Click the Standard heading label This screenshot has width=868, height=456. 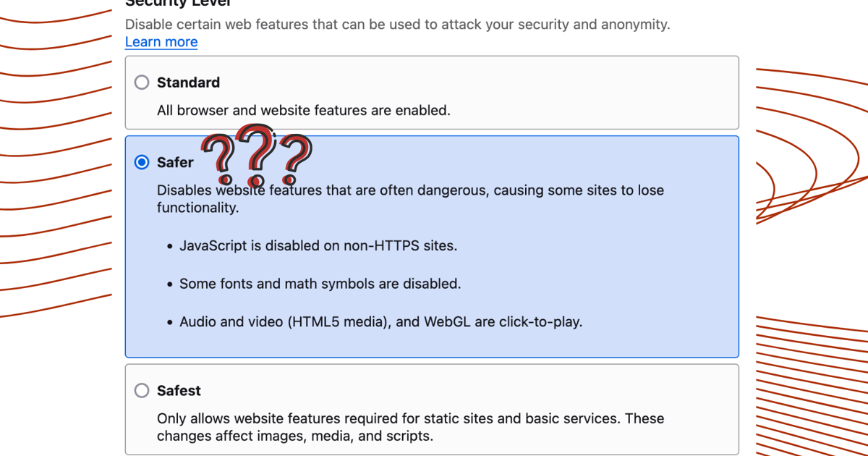pos(188,82)
